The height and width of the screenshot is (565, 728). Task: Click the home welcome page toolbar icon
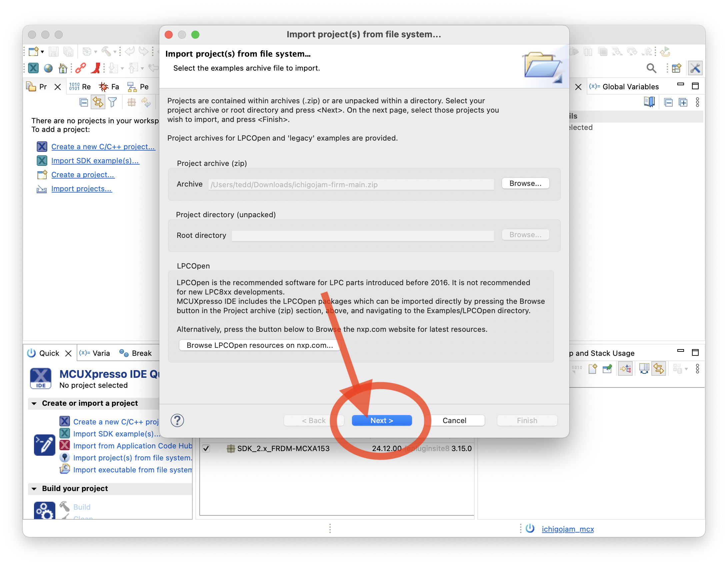pyautogui.click(x=63, y=68)
